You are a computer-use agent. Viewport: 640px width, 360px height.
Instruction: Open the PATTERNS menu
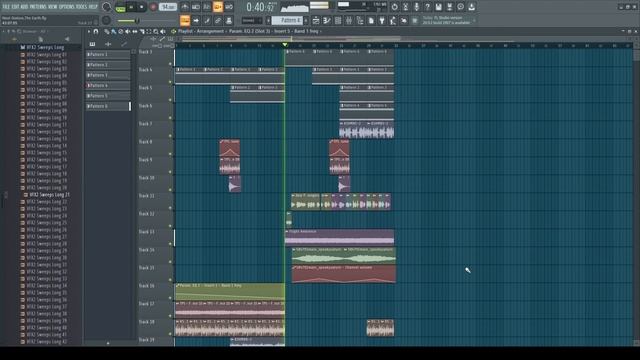pyautogui.click(x=38, y=7)
